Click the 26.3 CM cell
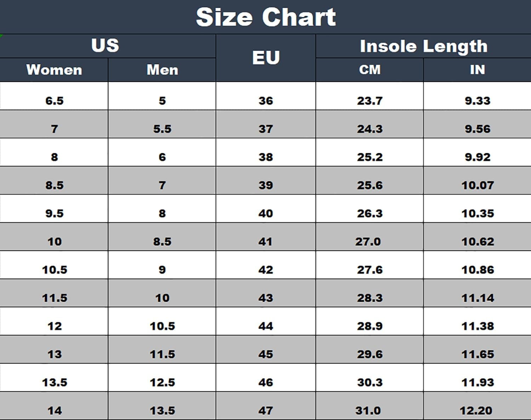Screen dimensions: 531x420 tap(370, 213)
